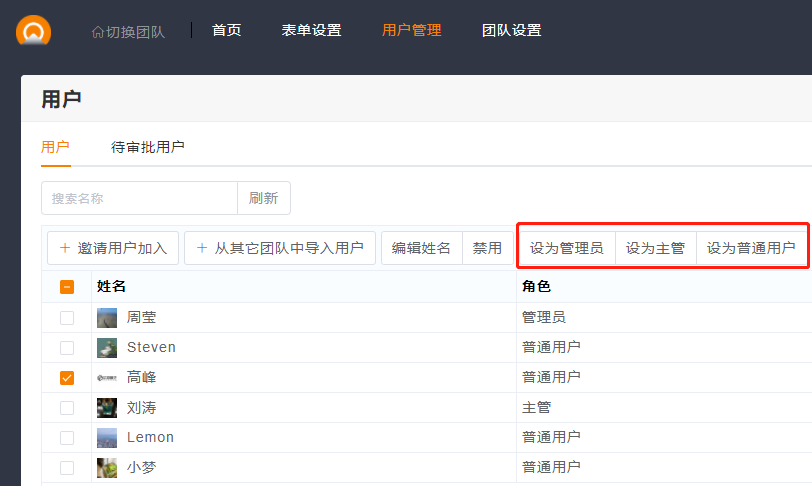Go to 表单设置 in top navigation
The image size is (812, 486).
[312, 30]
